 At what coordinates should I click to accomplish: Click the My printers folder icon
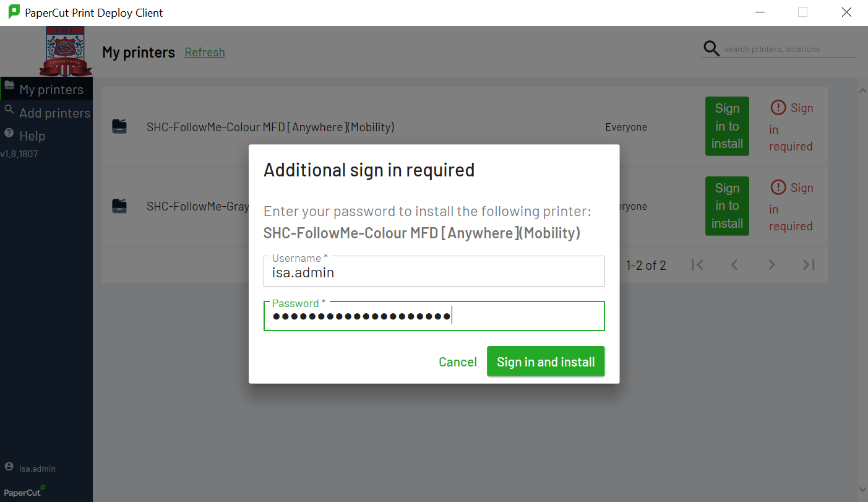pyautogui.click(x=9, y=89)
